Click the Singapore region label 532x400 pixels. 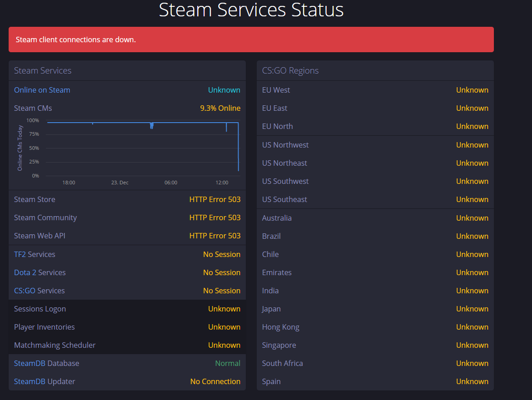pyautogui.click(x=279, y=346)
